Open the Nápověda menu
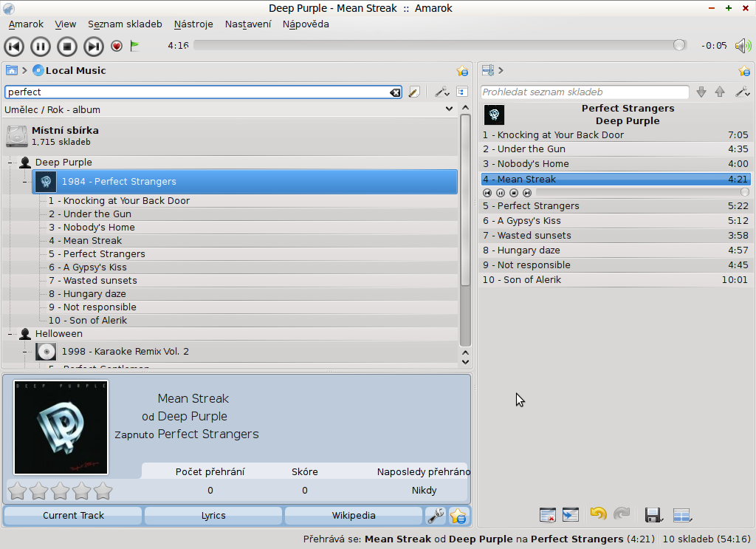 pos(306,24)
